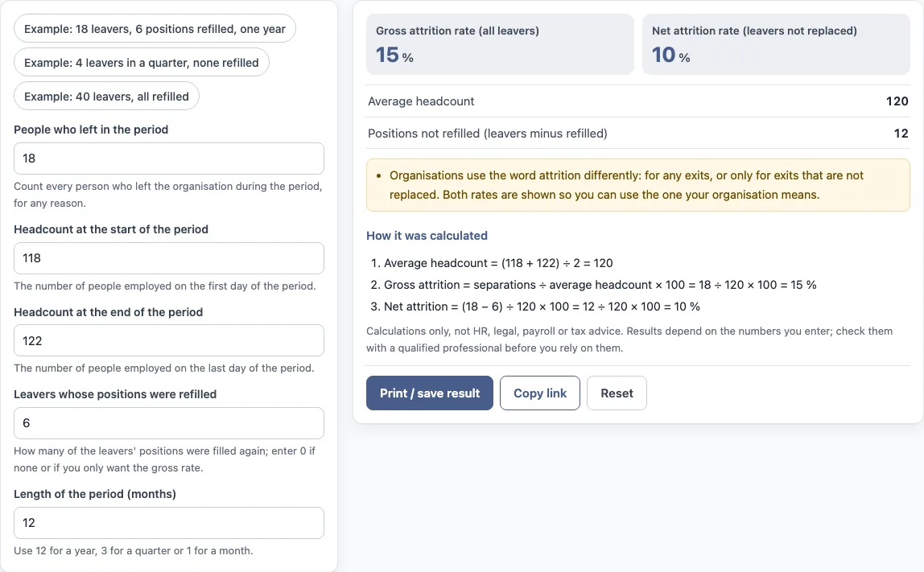Reset the calculator
The image size is (924, 572).
pos(617,393)
